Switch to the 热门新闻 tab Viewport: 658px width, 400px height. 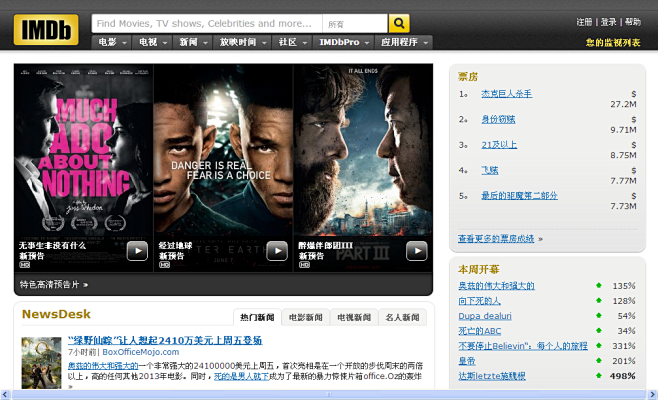[257, 317]
